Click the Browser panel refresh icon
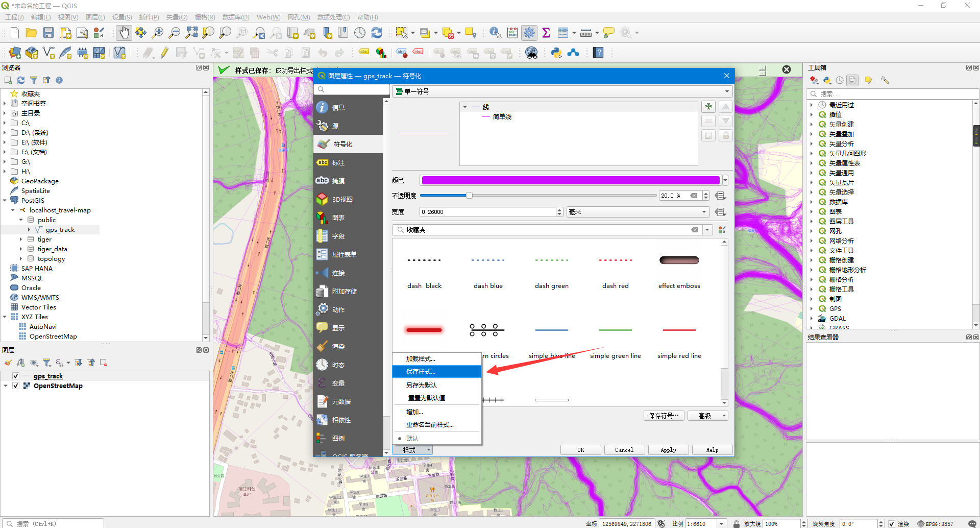The image size is (980, 528). click(x=21, y=80)
